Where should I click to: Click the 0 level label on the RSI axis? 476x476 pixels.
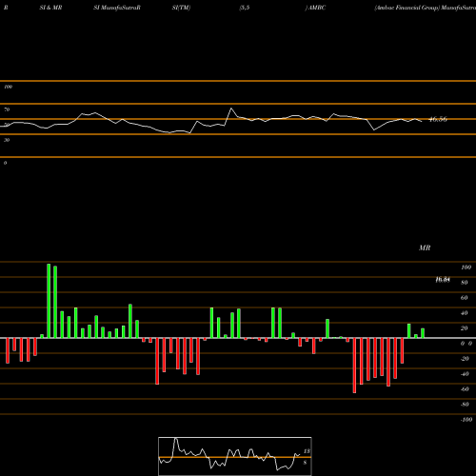click(x=5, y=163)
